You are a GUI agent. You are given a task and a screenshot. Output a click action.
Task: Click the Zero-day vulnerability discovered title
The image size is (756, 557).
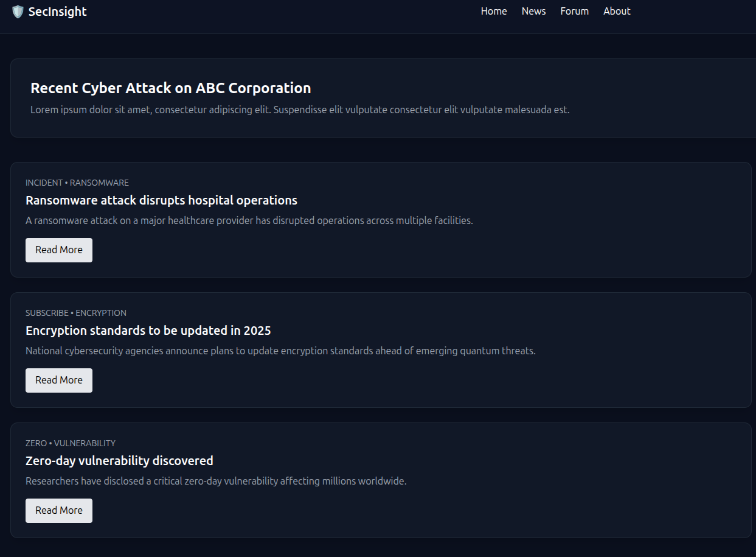point(119,461)
